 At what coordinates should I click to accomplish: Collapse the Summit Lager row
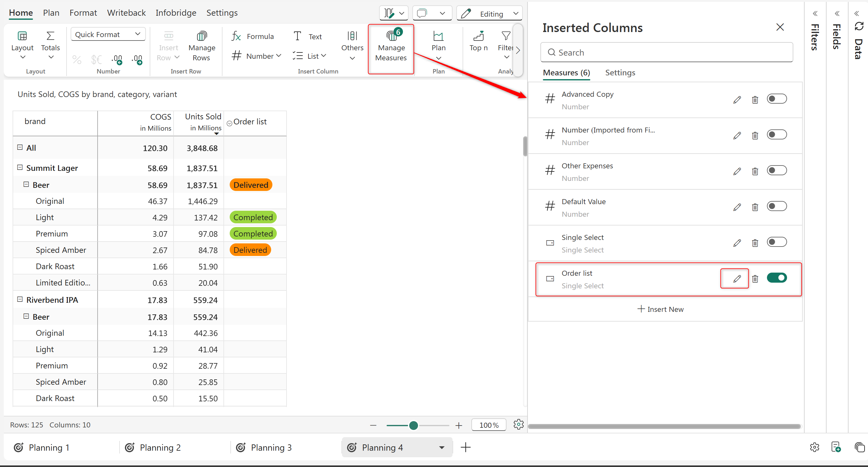pos(20,168)
